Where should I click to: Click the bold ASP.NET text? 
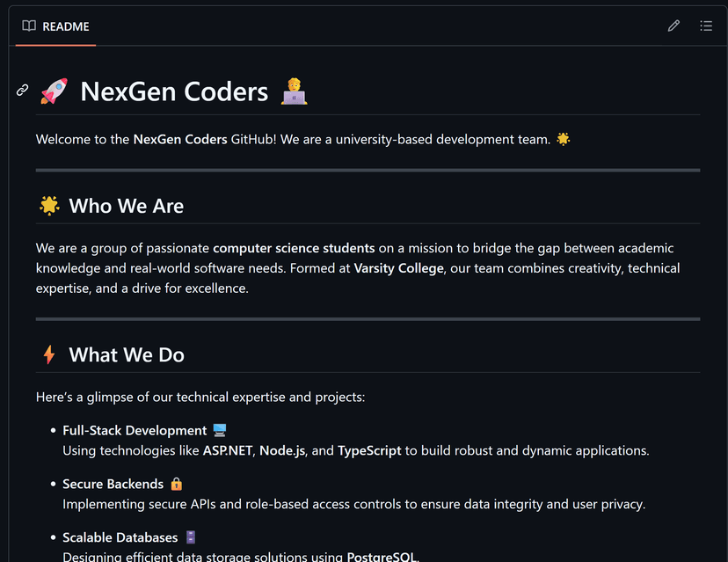click(228, 450)
